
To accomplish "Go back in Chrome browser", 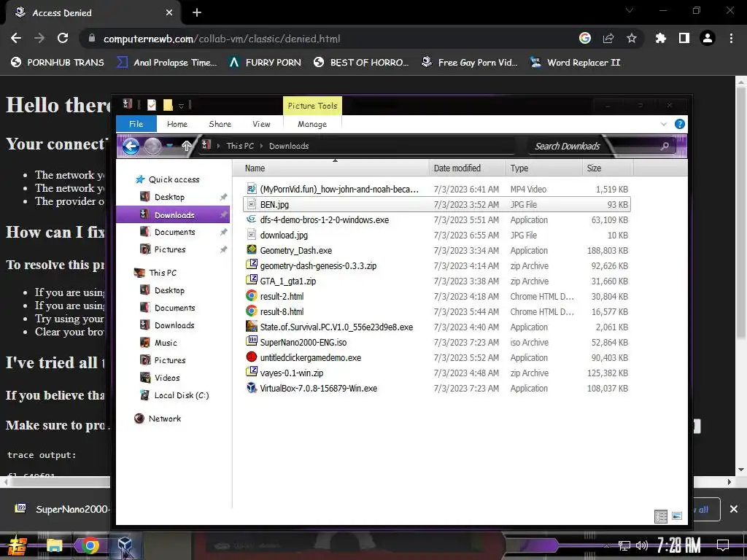I will tap(16, 38).
